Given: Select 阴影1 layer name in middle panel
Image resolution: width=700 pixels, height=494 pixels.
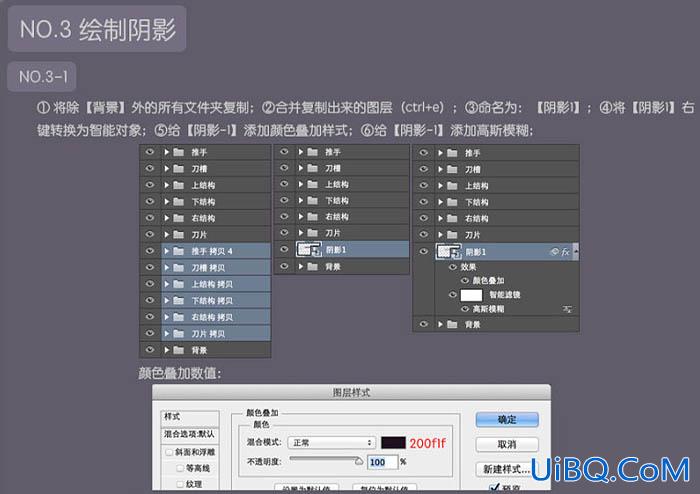Looking at the screenshot, I should (336, 250).
